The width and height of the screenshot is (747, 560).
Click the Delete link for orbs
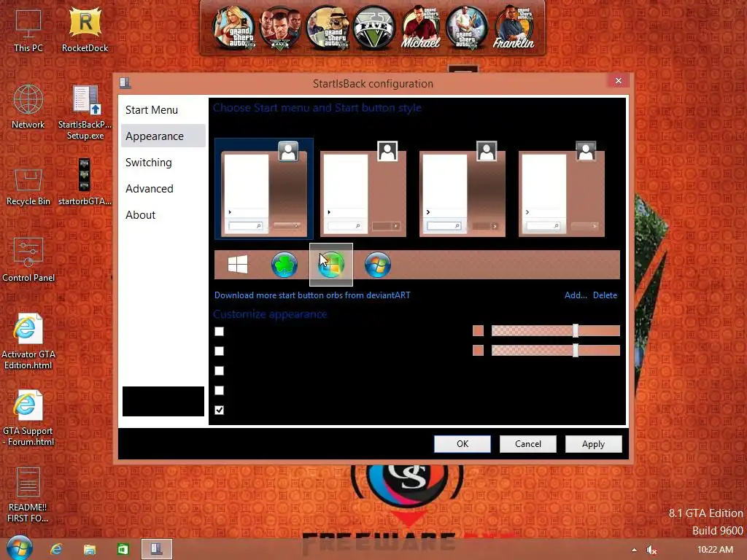click(x=605, y=295)
